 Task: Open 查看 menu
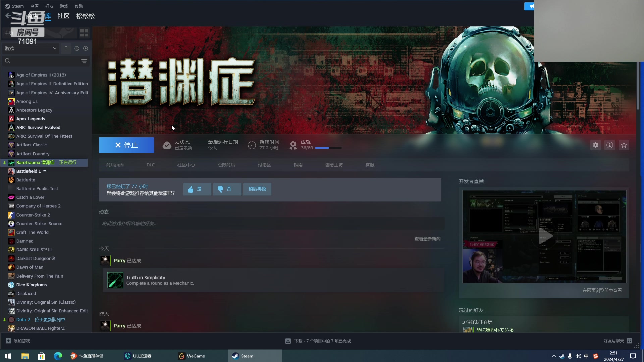tap(35, 6)
